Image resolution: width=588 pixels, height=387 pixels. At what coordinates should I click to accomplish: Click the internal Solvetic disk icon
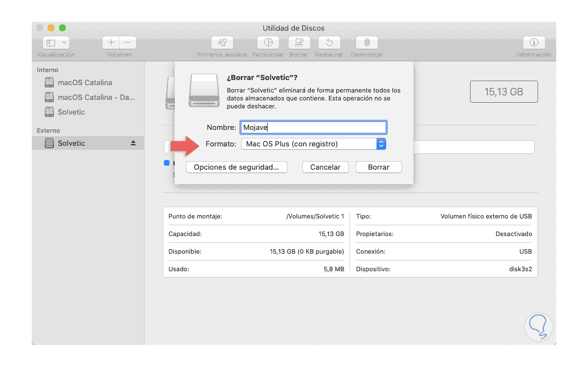[x=49, y=112]
